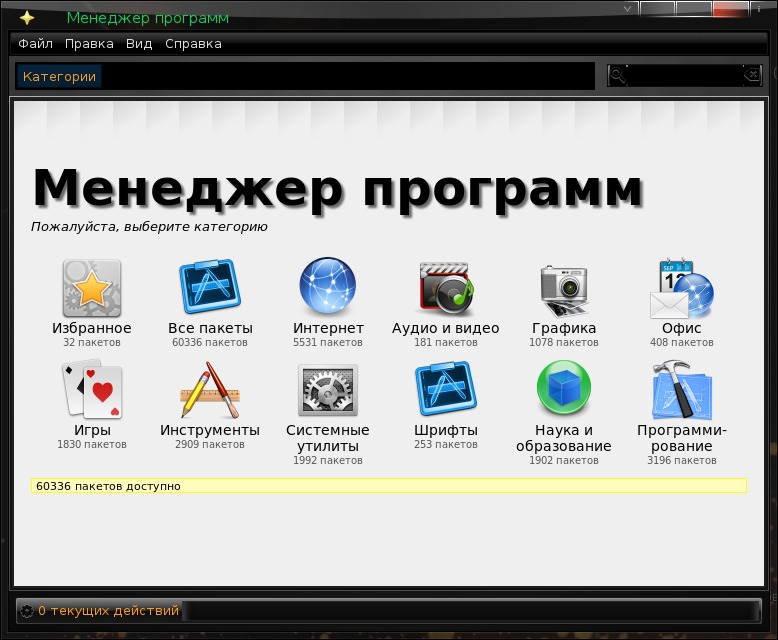
Task: Click the 3196 пакетов count text
Action: click(x=682, y=460)
